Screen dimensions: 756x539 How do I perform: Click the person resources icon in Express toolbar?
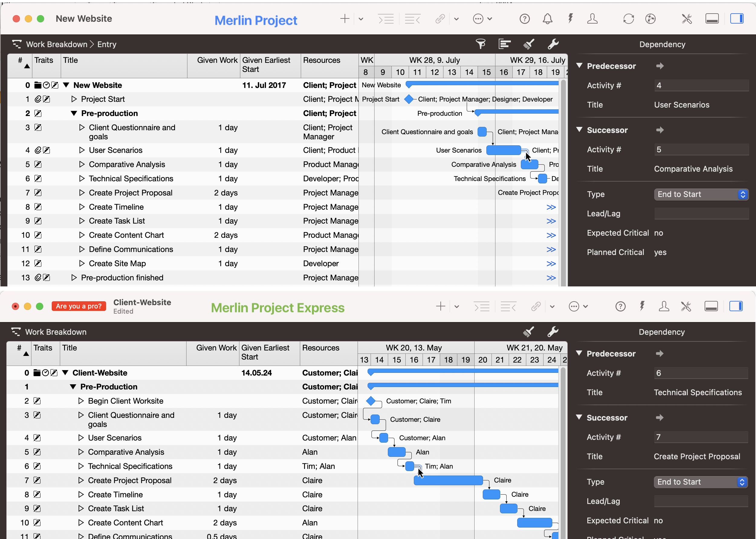pos(664,306)
